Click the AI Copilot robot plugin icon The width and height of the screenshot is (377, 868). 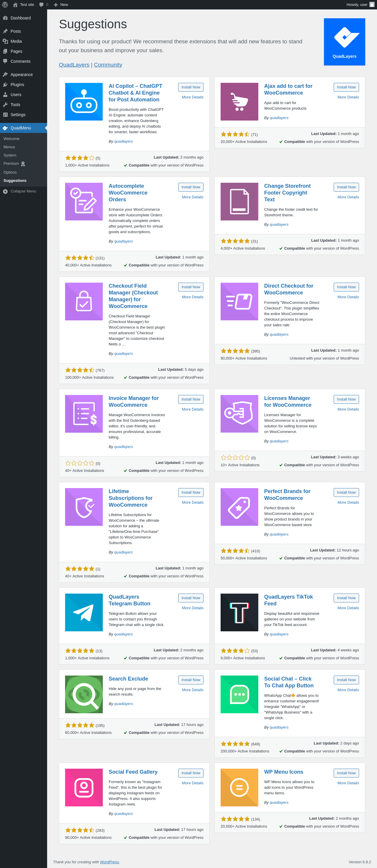(84, 102)
